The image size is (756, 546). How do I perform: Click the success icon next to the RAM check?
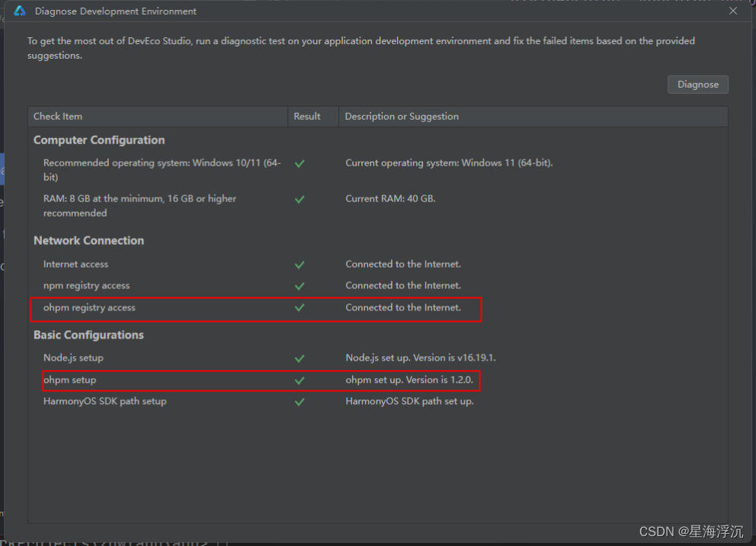[299, 199]
